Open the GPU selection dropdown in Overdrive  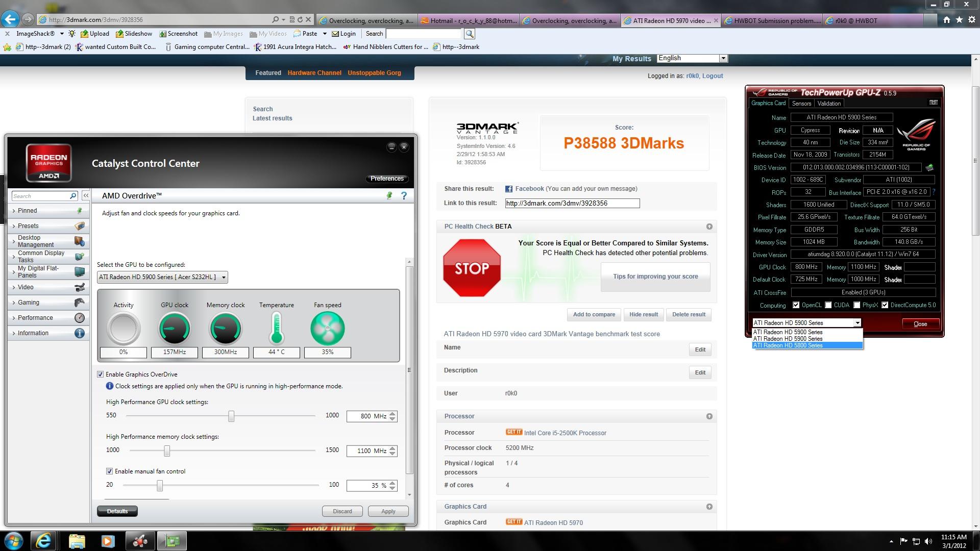162,277
